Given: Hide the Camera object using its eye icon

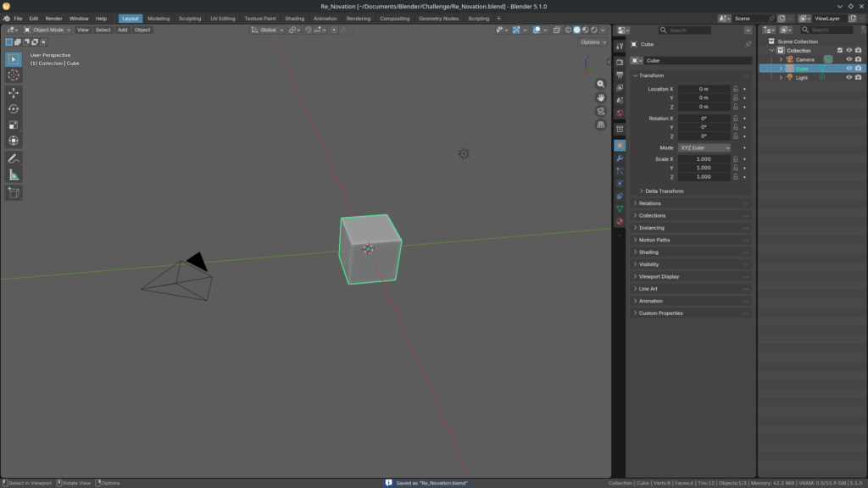Looking at the screenshot, I should point(849,59).
